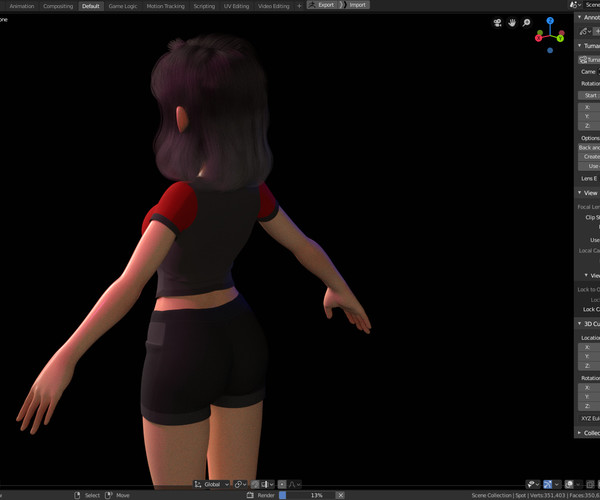
Task: Click mouse Select hint icon in status bar
Action: (x=77, y=495)
